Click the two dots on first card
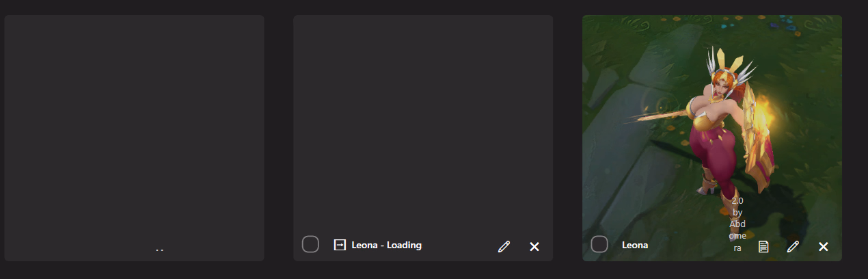868x279 pixels. (x=159, y=251)
